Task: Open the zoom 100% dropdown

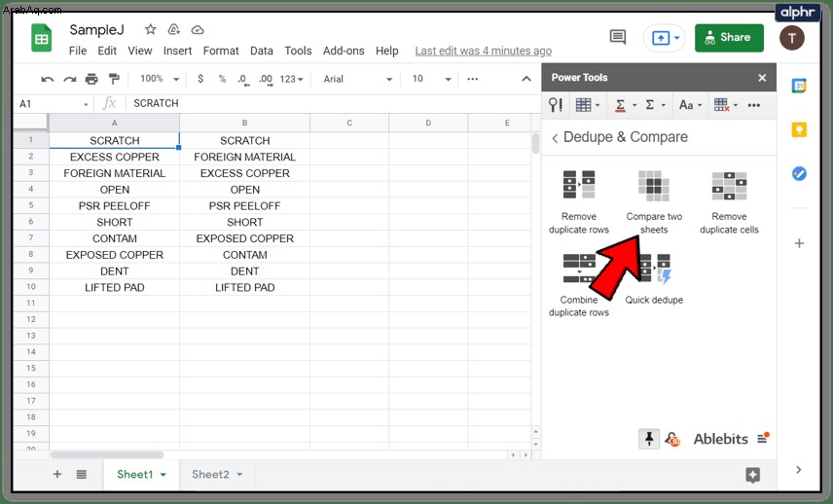Action: tap(160, 79)
